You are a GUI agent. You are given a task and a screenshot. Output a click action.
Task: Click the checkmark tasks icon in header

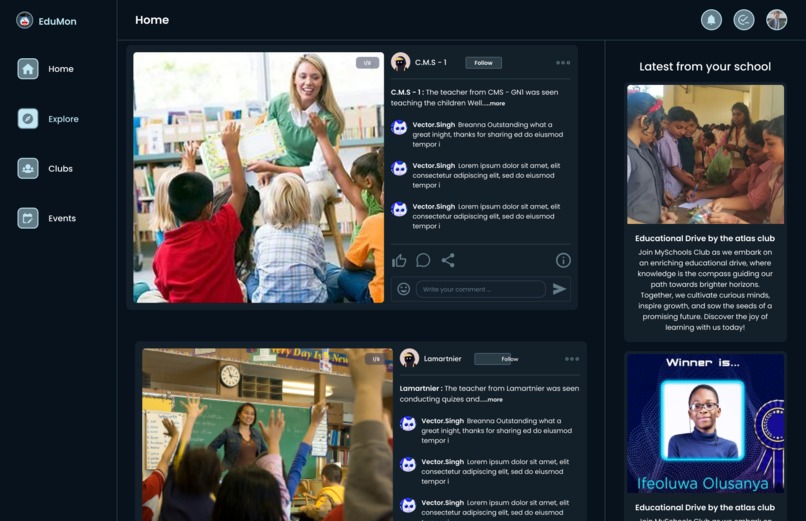tap(743, 20)
